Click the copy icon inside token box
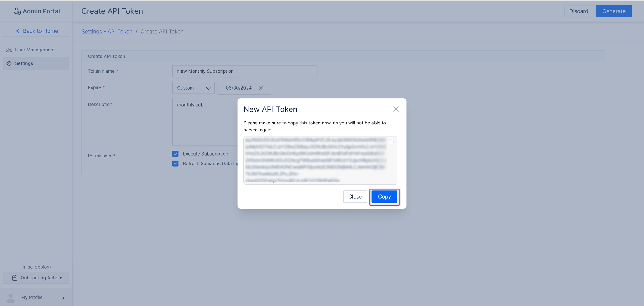This screenshot has height=306, width=644. pos(391,141)
